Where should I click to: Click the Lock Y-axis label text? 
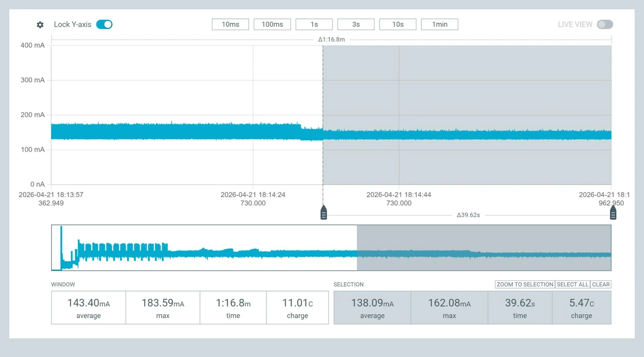[x=73, y=24]
